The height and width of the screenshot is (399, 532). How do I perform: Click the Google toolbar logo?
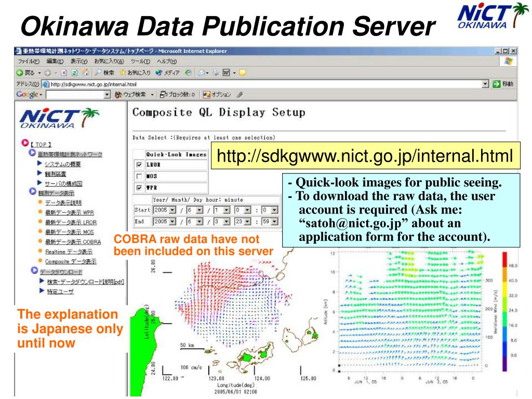click(x=27, y=95)
